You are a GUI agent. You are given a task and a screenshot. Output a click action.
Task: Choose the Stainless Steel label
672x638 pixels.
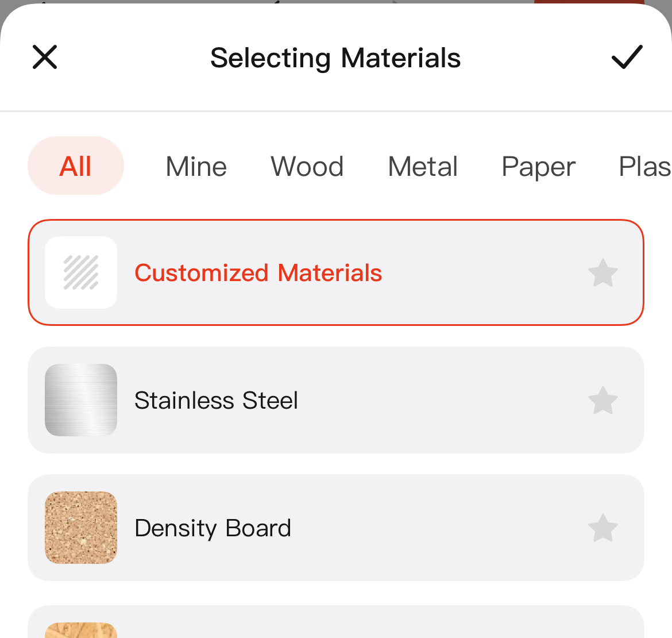point(217,401)
